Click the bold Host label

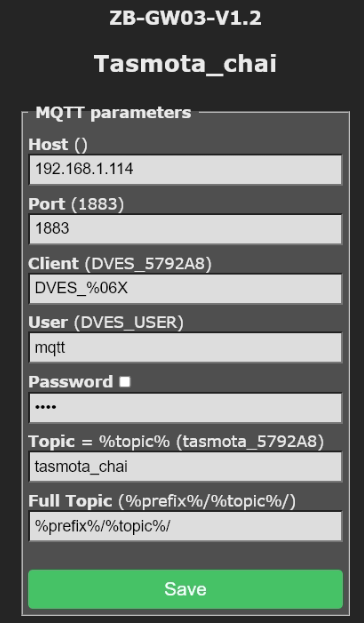[48, 144]
